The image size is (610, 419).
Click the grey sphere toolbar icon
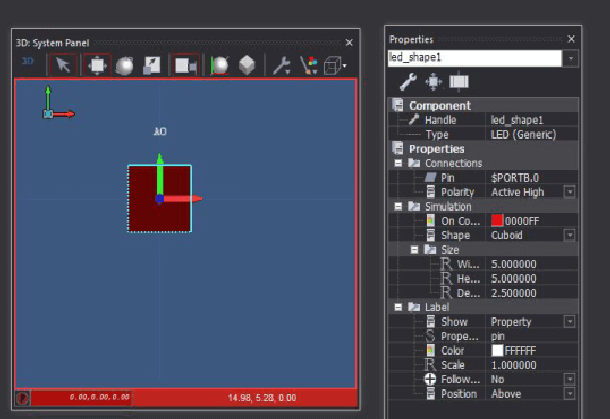pyautogui.click(x=124, y=65)
